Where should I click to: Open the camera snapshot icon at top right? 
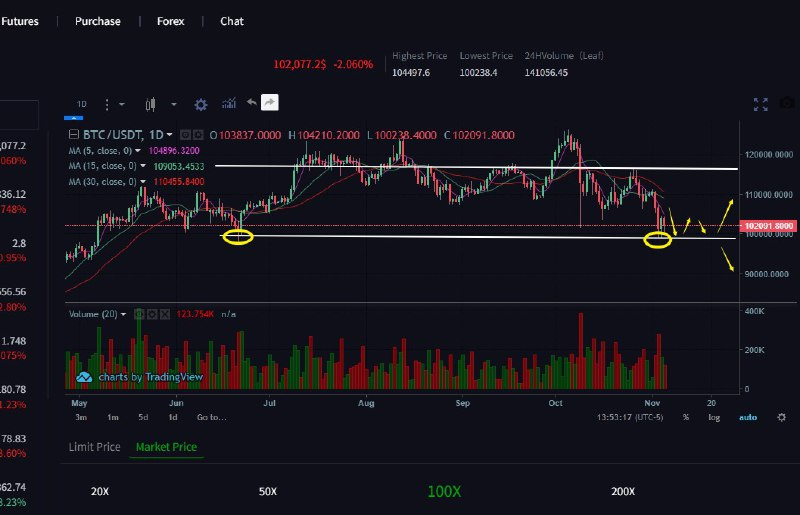[x=787, y=103]
